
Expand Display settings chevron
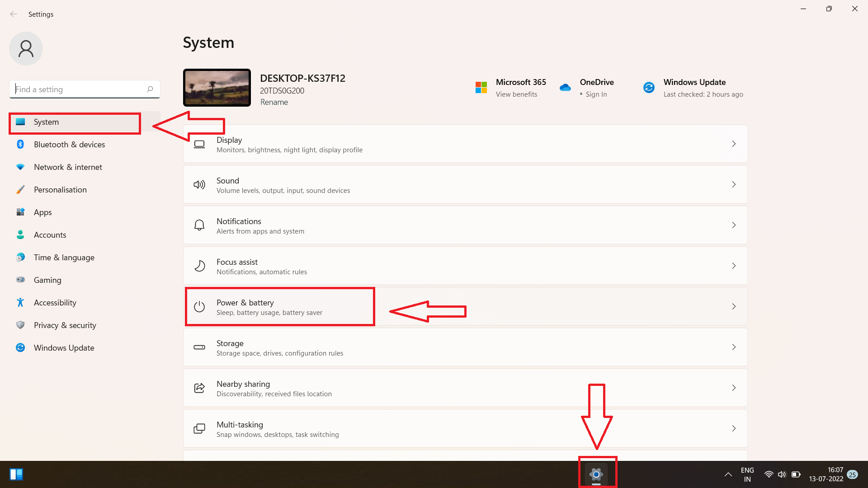click(734, 144)
